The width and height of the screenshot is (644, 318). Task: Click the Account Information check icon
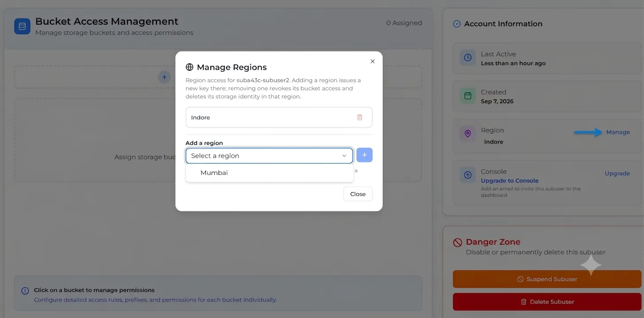pos(457,24)
